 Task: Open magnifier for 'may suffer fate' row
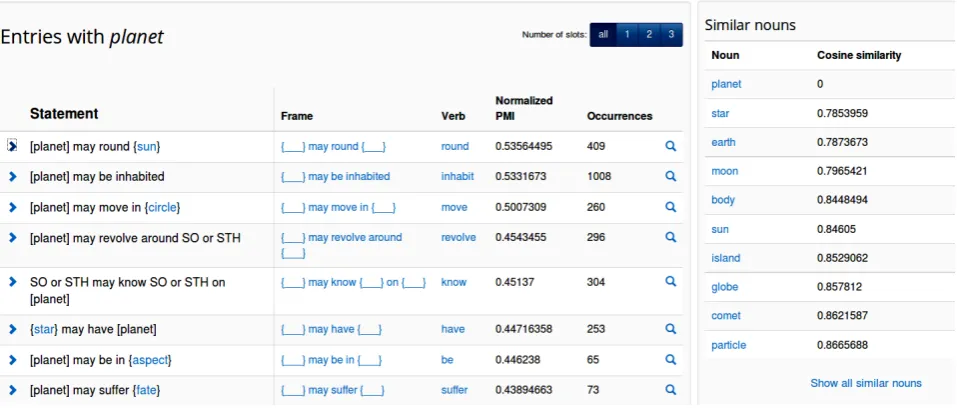(670, 389)
